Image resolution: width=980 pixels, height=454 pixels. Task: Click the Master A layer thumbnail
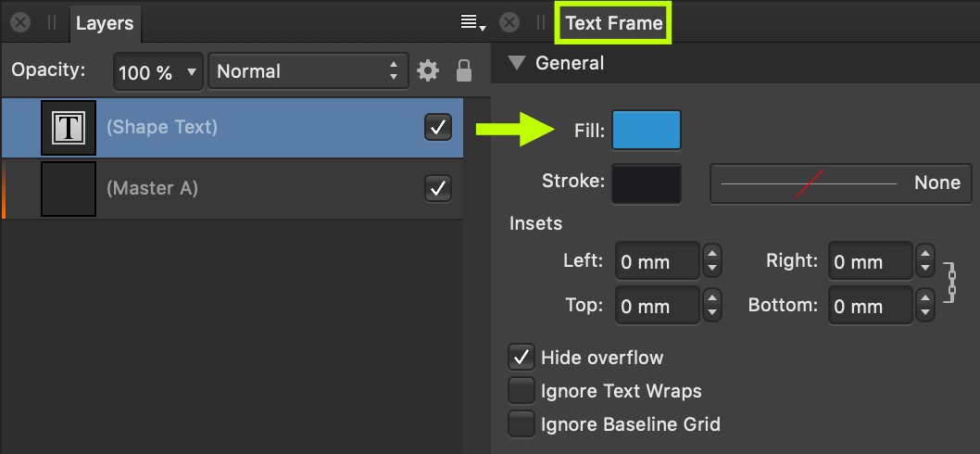click(x=69, y=189)
